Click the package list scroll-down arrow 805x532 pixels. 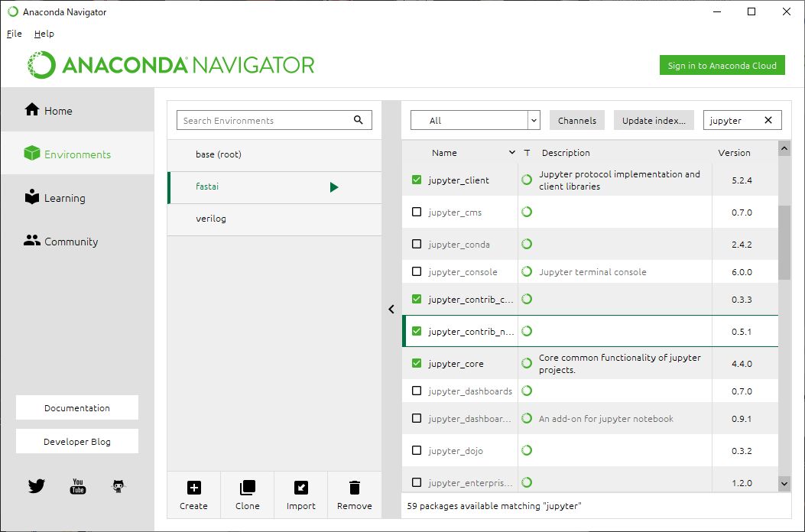click(x=784, y=483)
